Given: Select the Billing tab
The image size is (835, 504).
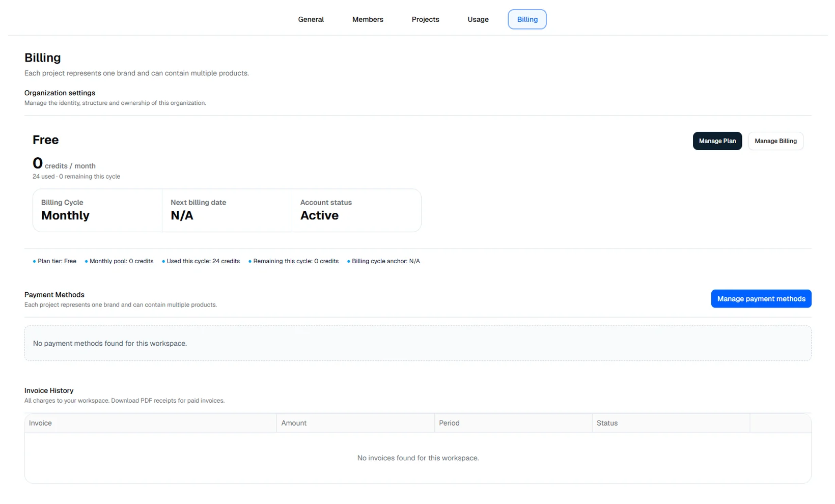Looking at the screenshot, I should 527,19.
